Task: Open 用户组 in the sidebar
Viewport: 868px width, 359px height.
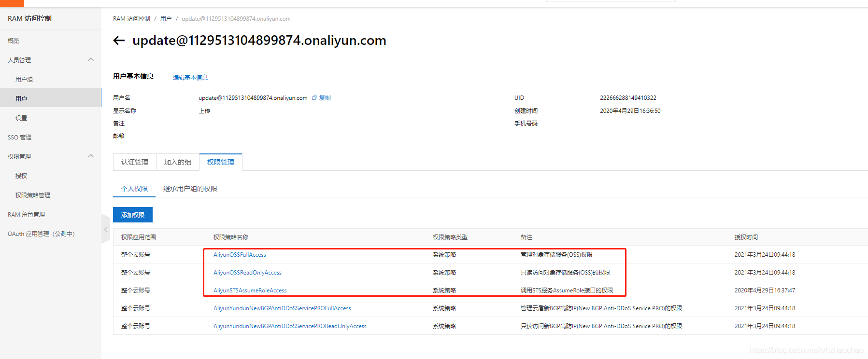Action: pyautogui.click(x=24, y=80)
